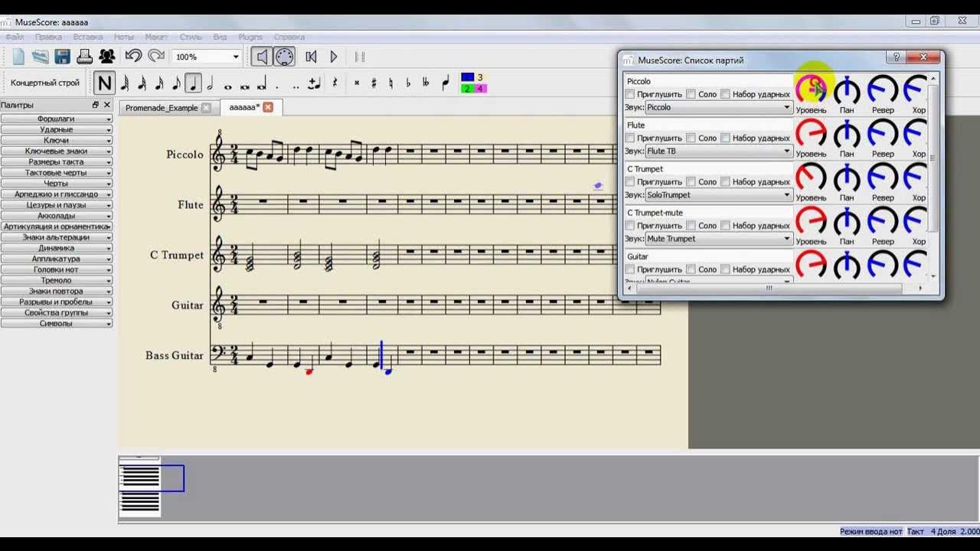Expand the Форшлаги palette

[57, 119]
